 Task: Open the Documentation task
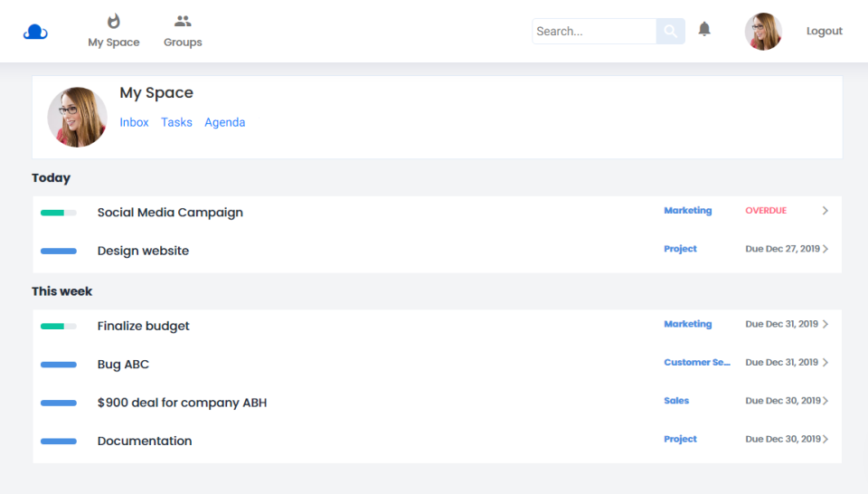click(145, 441)
